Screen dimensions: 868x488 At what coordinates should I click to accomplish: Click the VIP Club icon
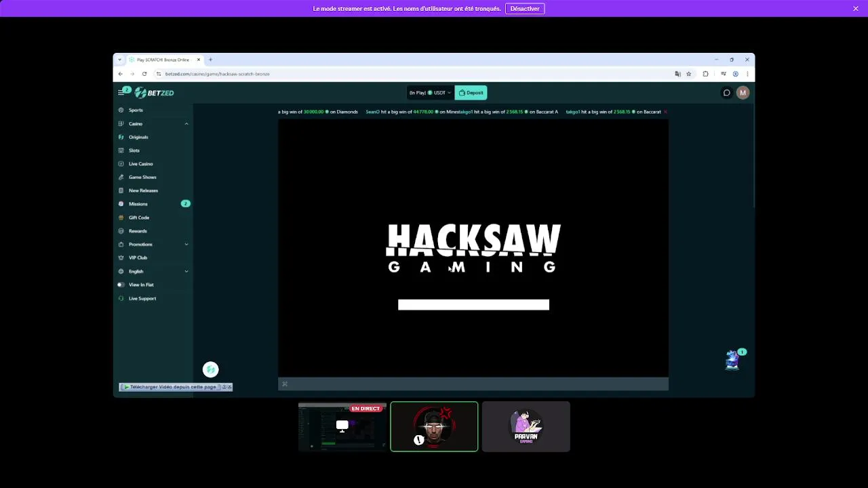pos(121,258)
